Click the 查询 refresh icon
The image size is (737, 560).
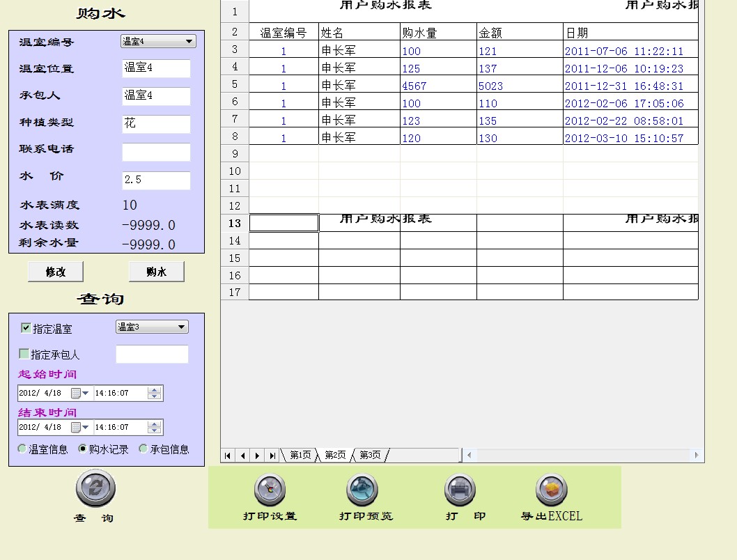95,488
